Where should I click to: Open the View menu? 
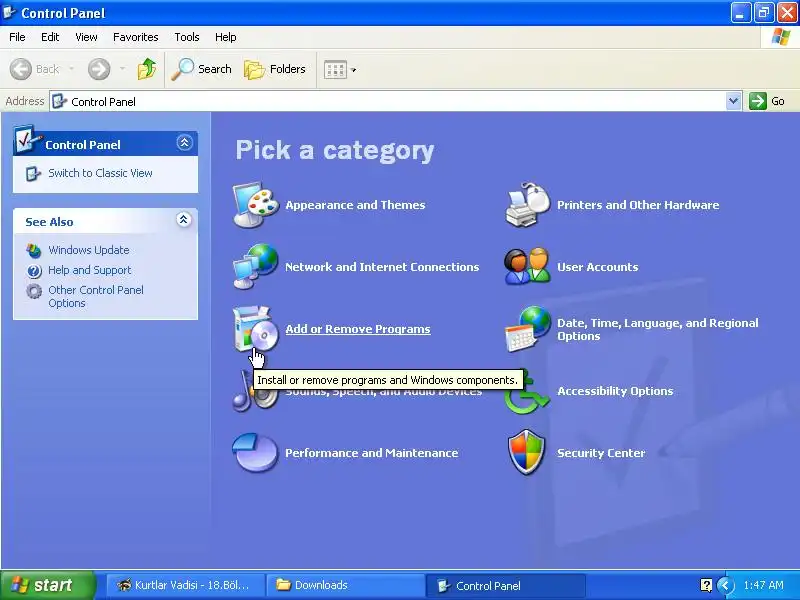click(x=86, y=37)
